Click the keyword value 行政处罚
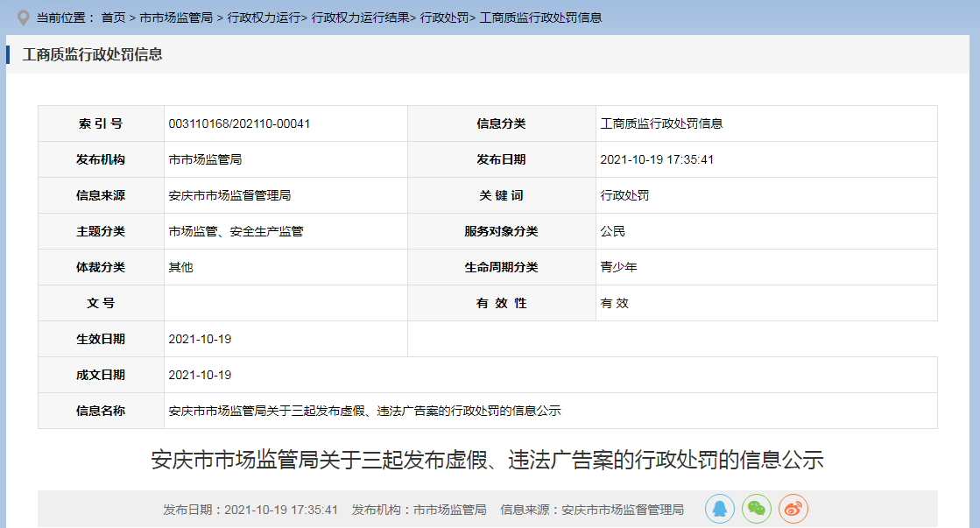The width and height of the screenshot is (980, 528). click(x=624, y=195)
